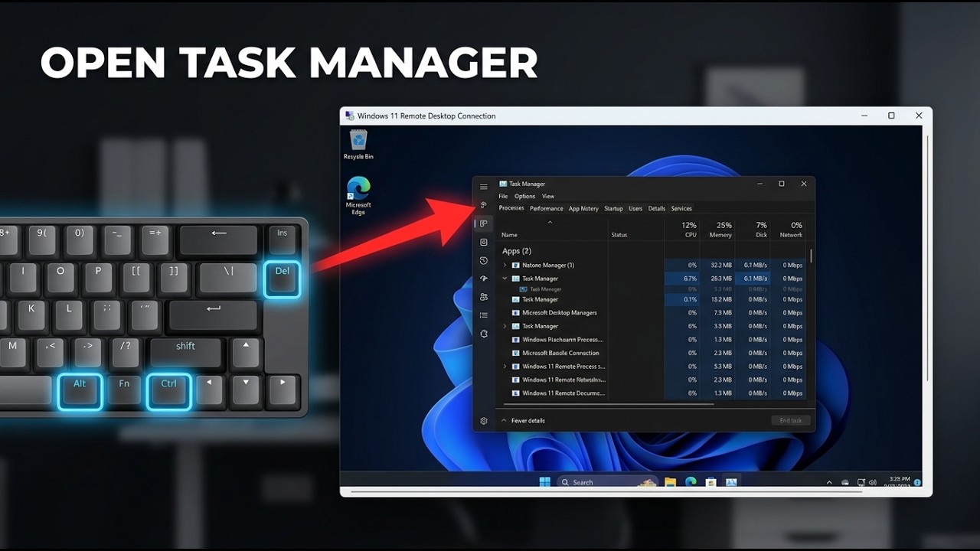The width and height of the screenshot is (980, 551).
Task: Open the App history clock icon in sidebar
Action: tap(483, 260)
